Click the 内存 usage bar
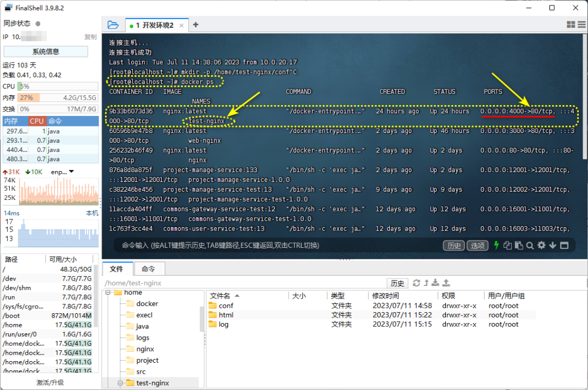This screenshot has height=390, width=588. point(58,98)
